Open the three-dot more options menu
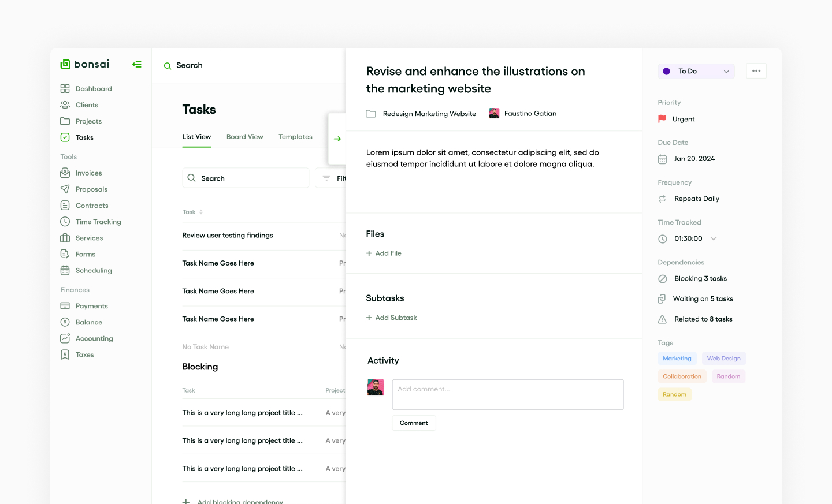The image size is (832, 504). (756, 71)
